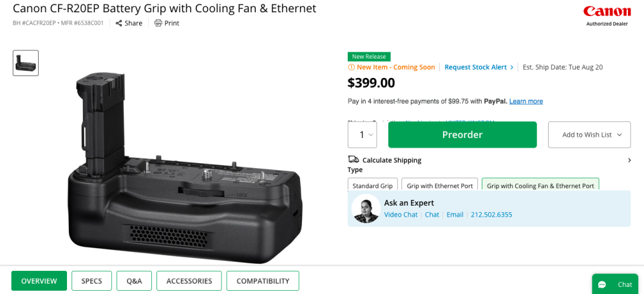
Task: Click the Request Stock Alert link
Action: point(475,67)
